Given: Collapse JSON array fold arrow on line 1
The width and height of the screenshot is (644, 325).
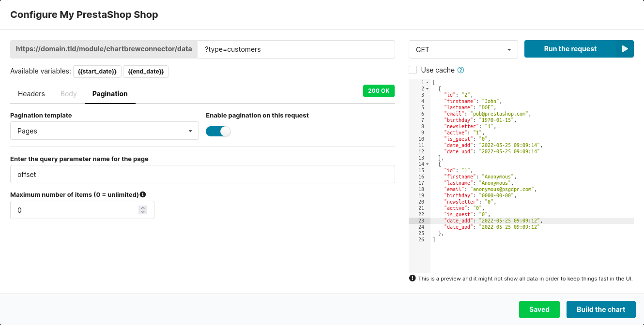Looking at the screenshot, I should coord(427,83).
